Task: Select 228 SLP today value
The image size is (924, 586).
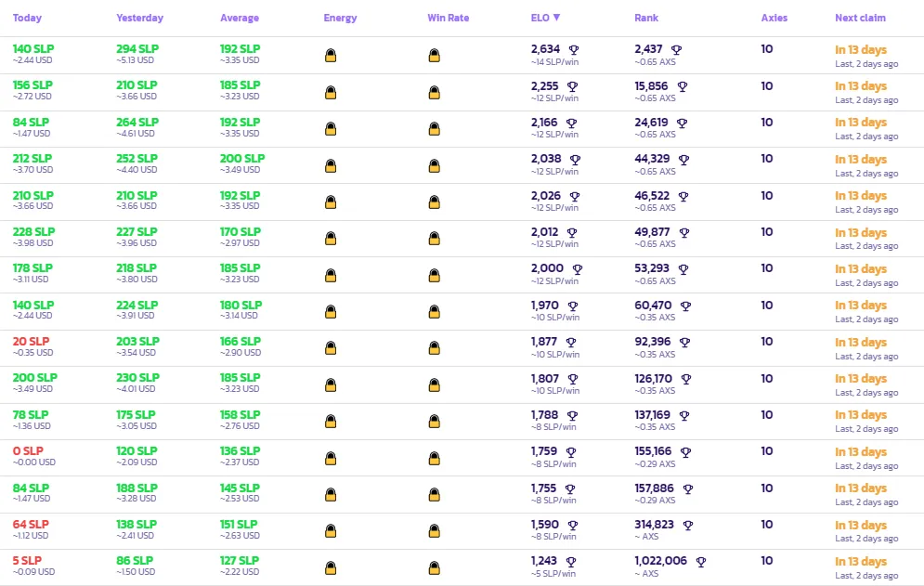Action: (x=33, y=231)
